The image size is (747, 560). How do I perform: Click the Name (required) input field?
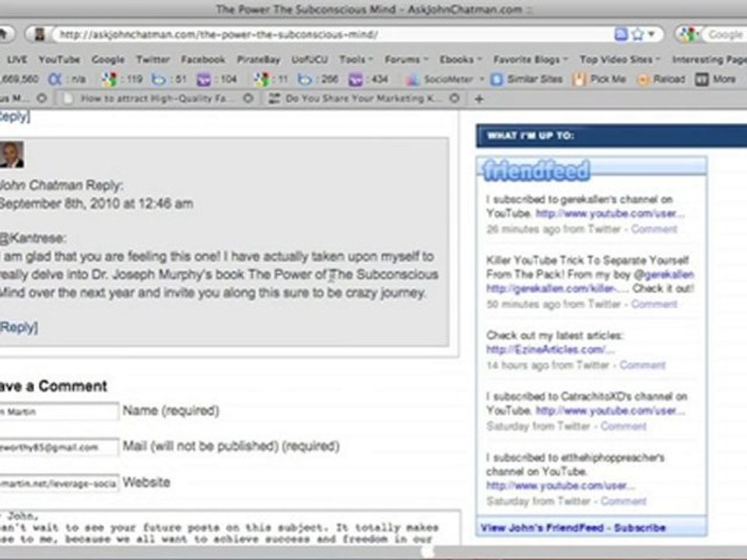[59, 411]
